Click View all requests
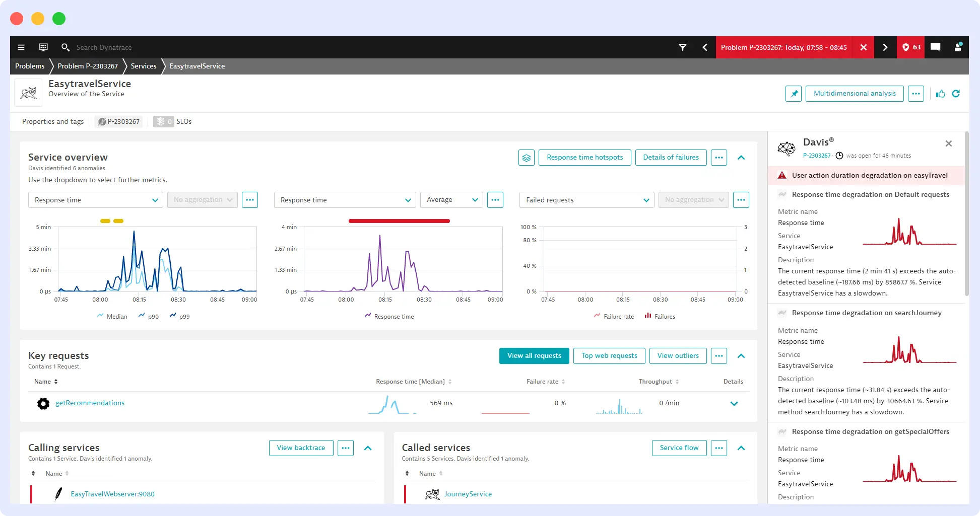Screen dimensions: 980x516 [x=534, y=356]
